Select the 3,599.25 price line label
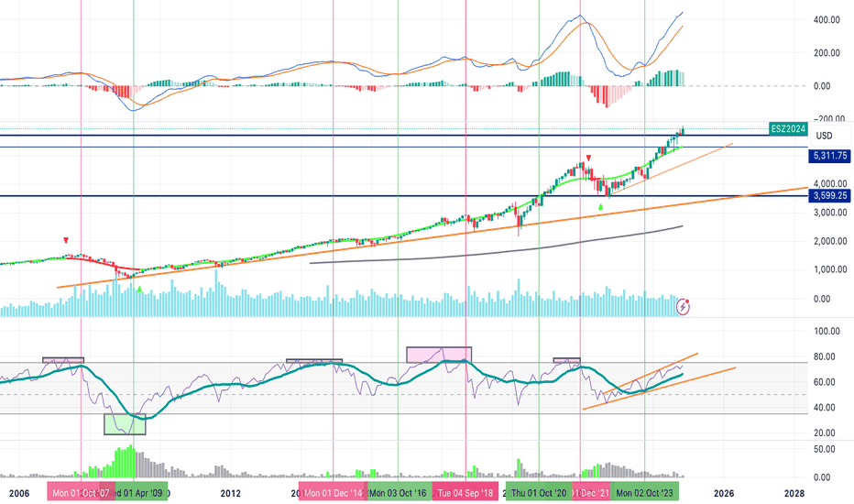854x504 pixels. [x=830, y=195]
